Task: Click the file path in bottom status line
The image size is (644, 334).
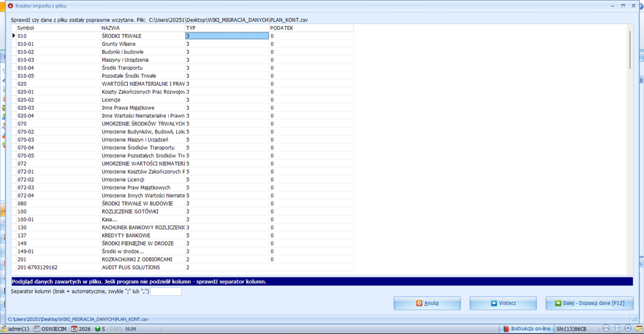Action: [78, 319]
